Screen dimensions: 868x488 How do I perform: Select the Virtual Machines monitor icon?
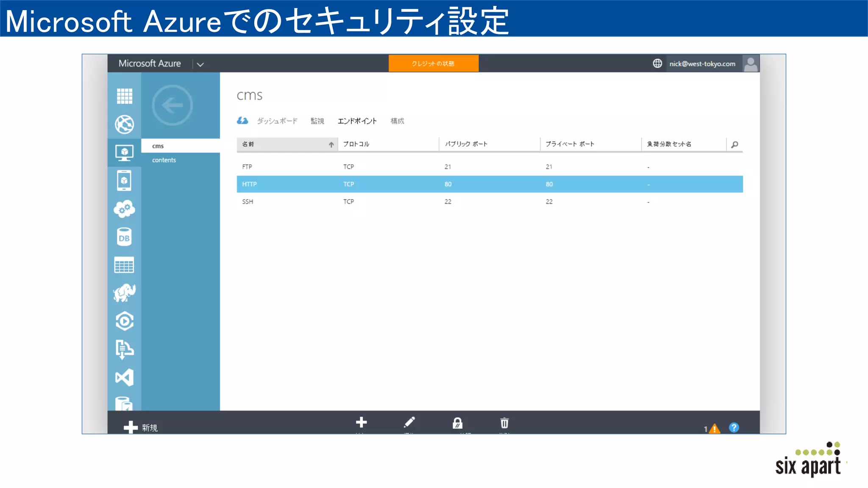click(124, 153)
